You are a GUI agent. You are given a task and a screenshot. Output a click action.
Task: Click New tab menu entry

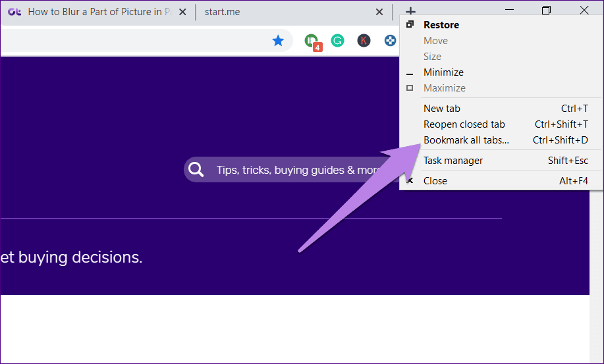(442, 109)
